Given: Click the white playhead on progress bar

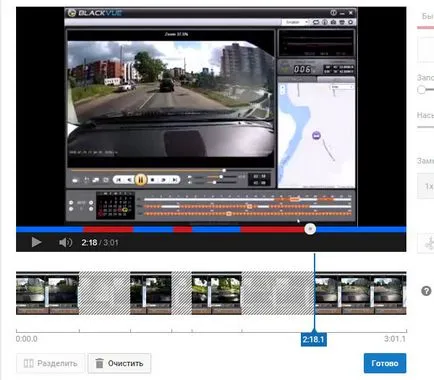Looking at the screenshot, I should [310, 229].
